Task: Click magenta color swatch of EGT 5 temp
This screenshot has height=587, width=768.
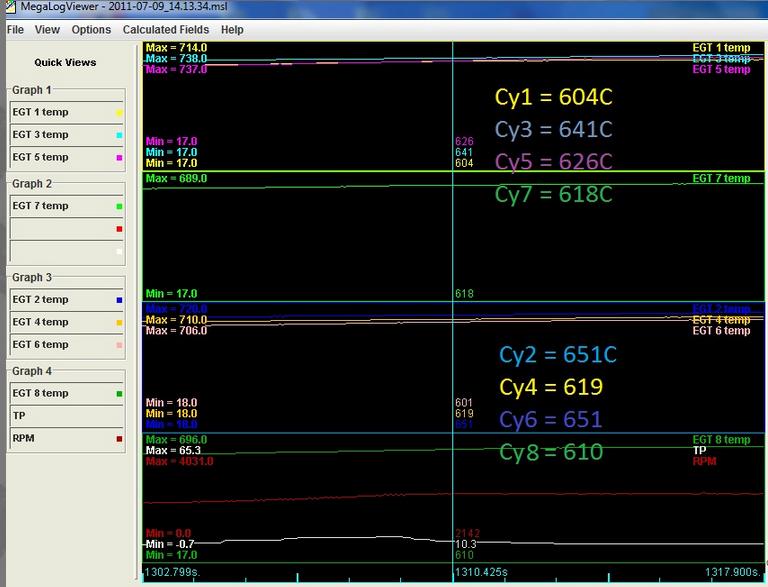Action: [x=119, y=158]
